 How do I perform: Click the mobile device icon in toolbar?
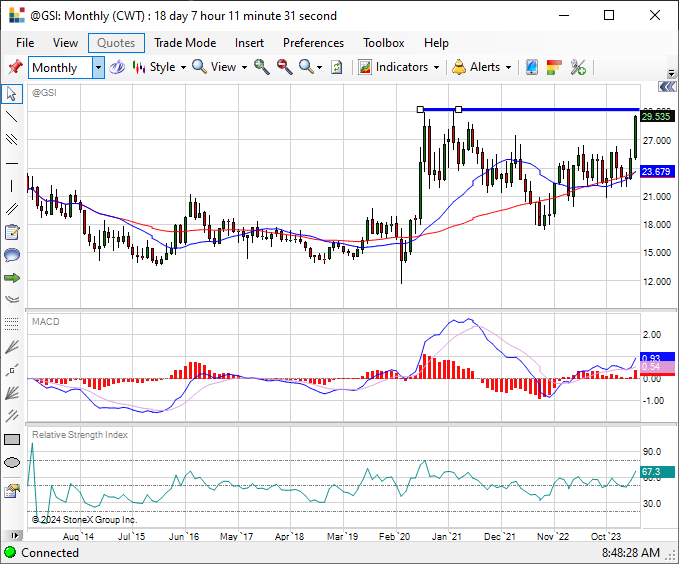[531, 67]
